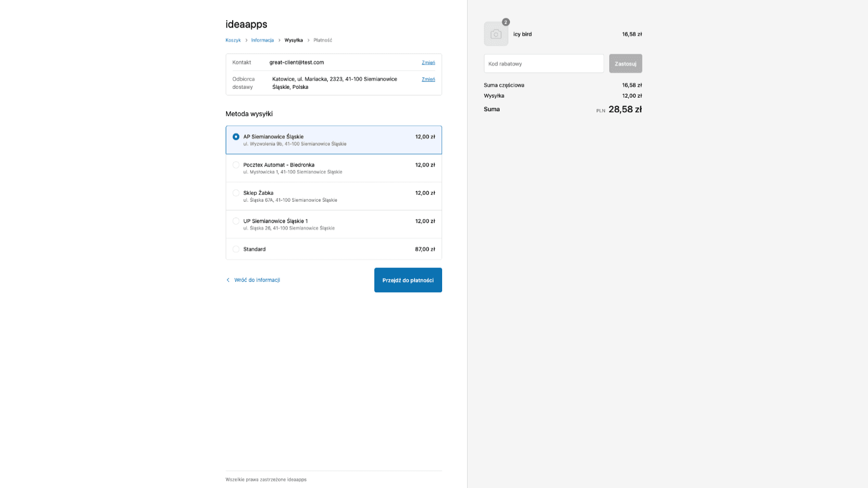
Task: Click Przejdź do płatności button
Action: coord(407,280)
